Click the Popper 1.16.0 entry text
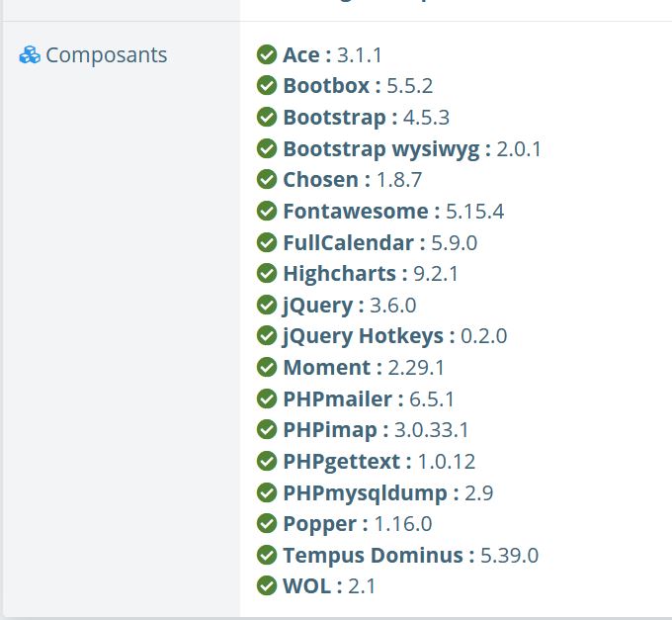This screenshot has height=620, width=672. (x=358, y=524)
